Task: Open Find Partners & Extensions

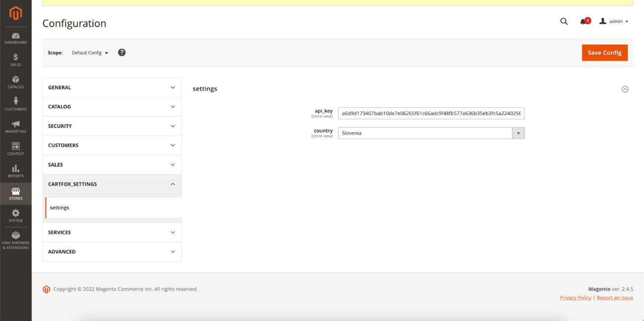Action: 16,240
